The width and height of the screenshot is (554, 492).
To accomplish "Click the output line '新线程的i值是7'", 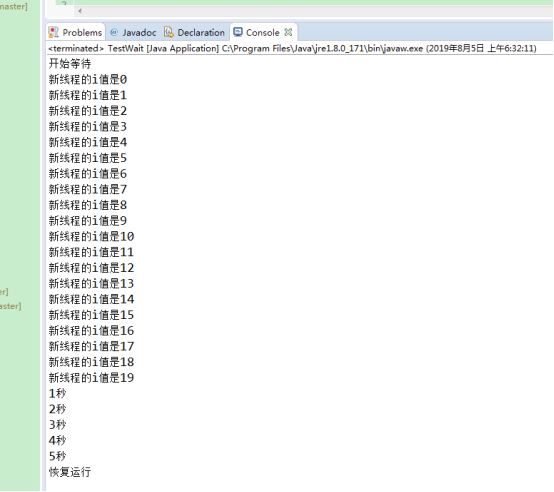I will pyautogui.click(x=88, y=189).
